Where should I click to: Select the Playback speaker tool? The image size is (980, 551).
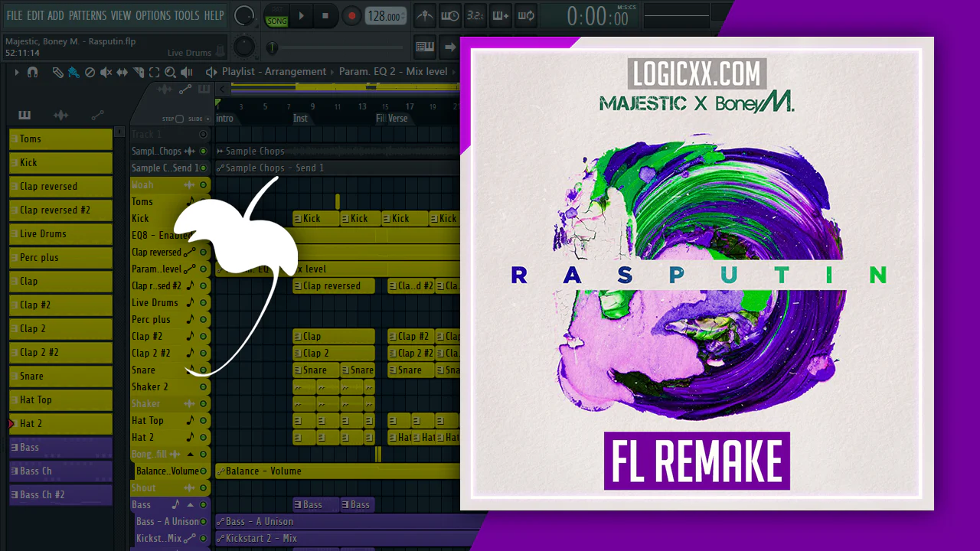coord(187,73)
